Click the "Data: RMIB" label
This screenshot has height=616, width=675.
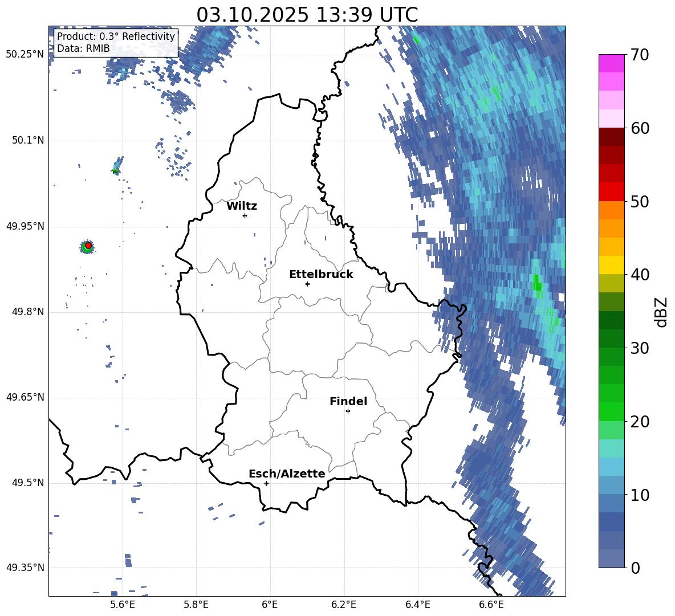click(83, 48)
